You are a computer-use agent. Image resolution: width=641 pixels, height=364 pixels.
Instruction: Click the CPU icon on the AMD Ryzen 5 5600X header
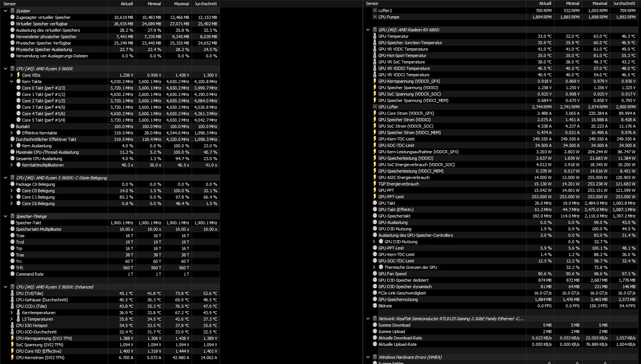12,68
